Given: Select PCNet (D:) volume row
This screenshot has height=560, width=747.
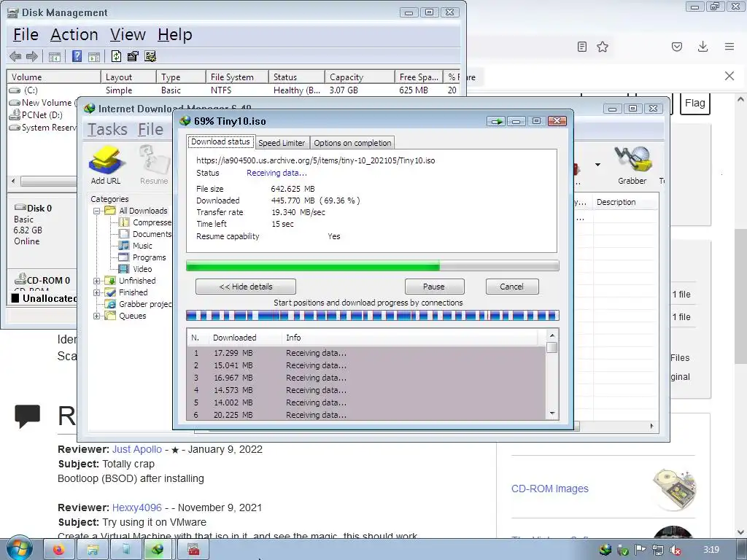Looking at the screenshot, I should (42, 114).
